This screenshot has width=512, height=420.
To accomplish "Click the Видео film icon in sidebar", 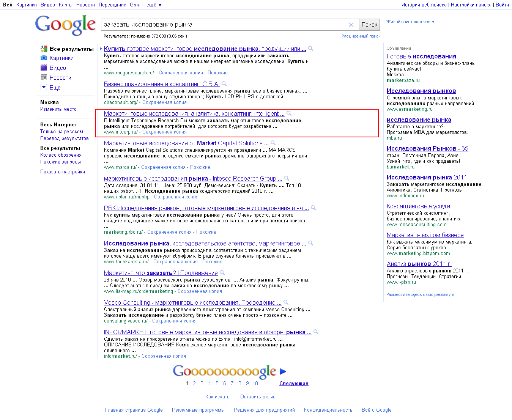I will click(x=44, y=68).
